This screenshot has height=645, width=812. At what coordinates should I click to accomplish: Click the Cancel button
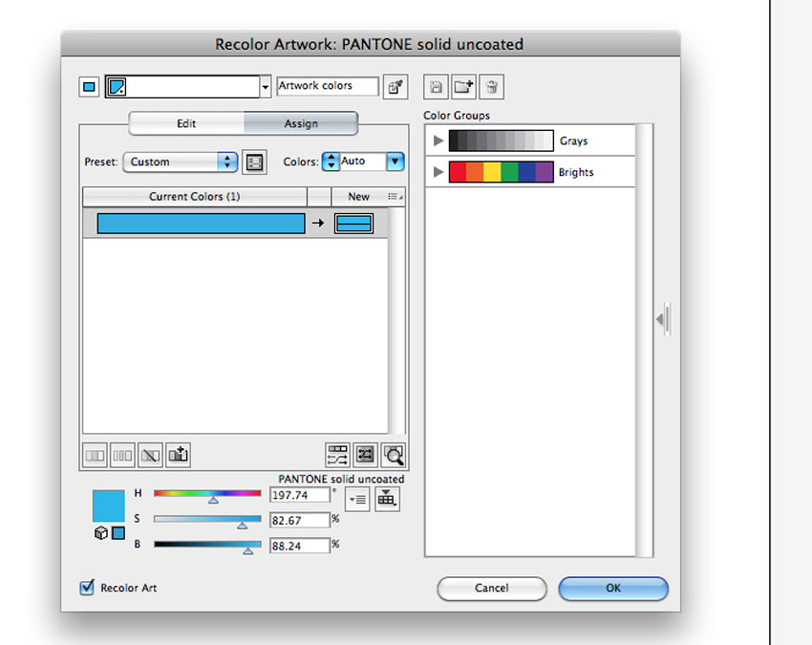tap(491, 588)
